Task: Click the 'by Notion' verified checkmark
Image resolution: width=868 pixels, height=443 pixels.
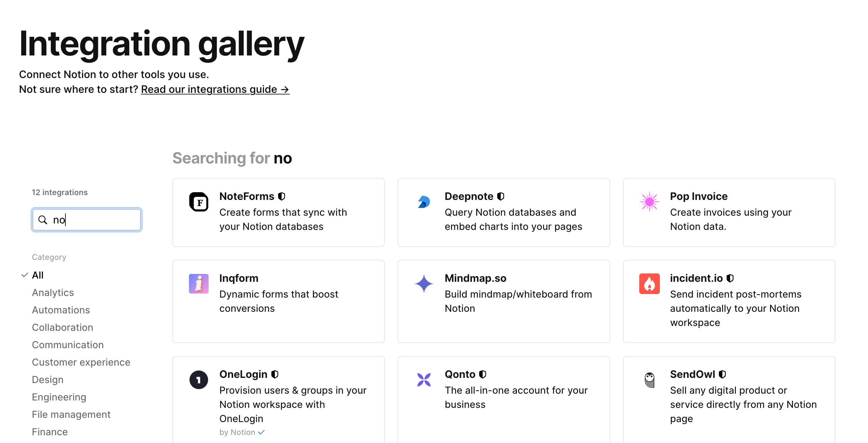Action: (262, 432)
